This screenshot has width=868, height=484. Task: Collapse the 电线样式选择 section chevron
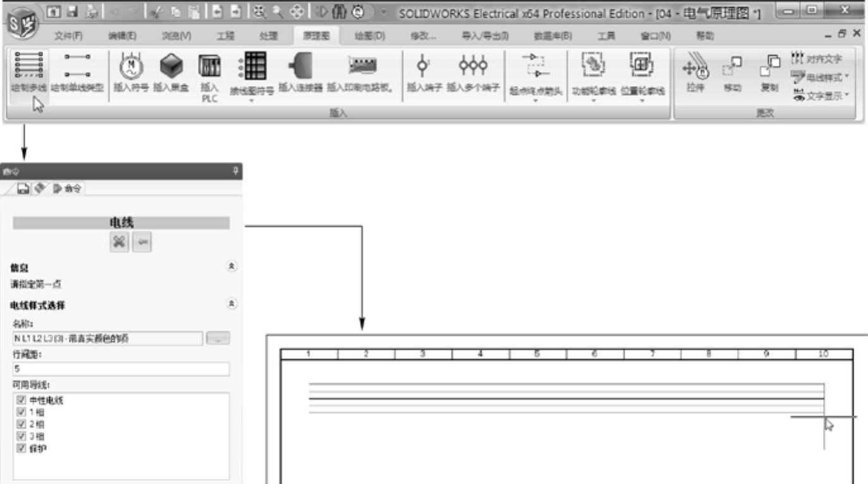[x=231, y=305]
